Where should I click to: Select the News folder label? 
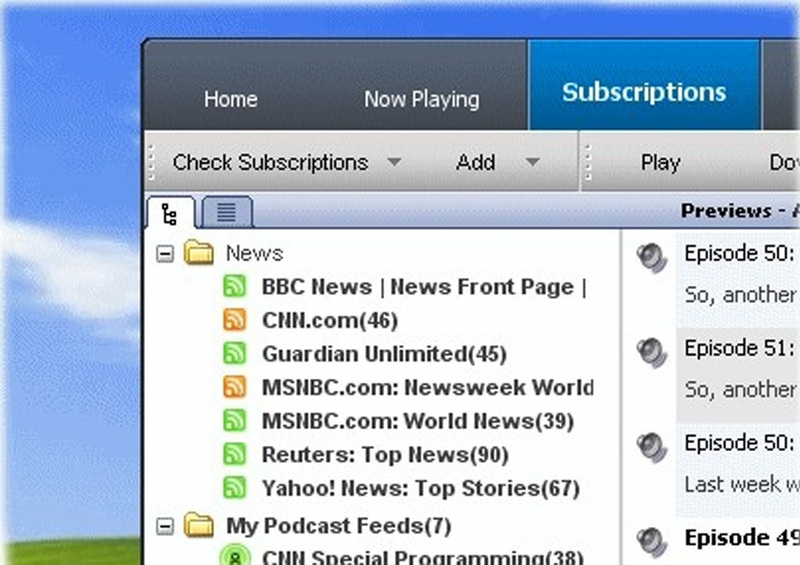[254, 253]
